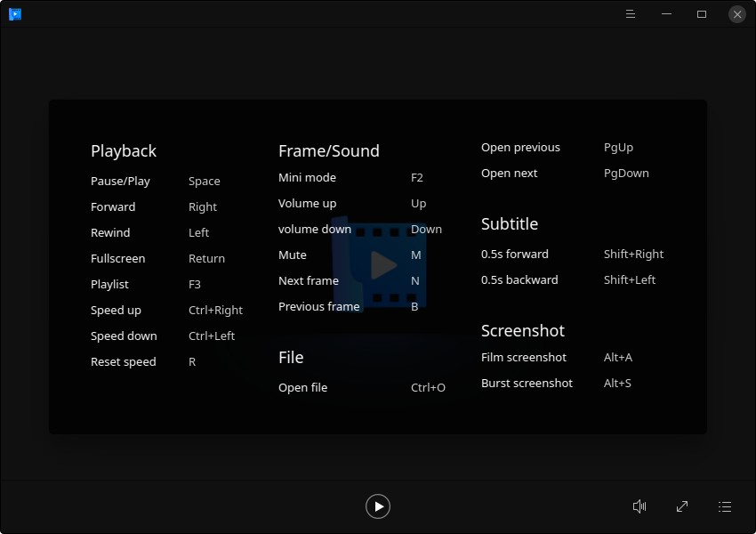Open the playlist panel icon
Viewport: 756px width, 534px height.
(x=725, y=506)
